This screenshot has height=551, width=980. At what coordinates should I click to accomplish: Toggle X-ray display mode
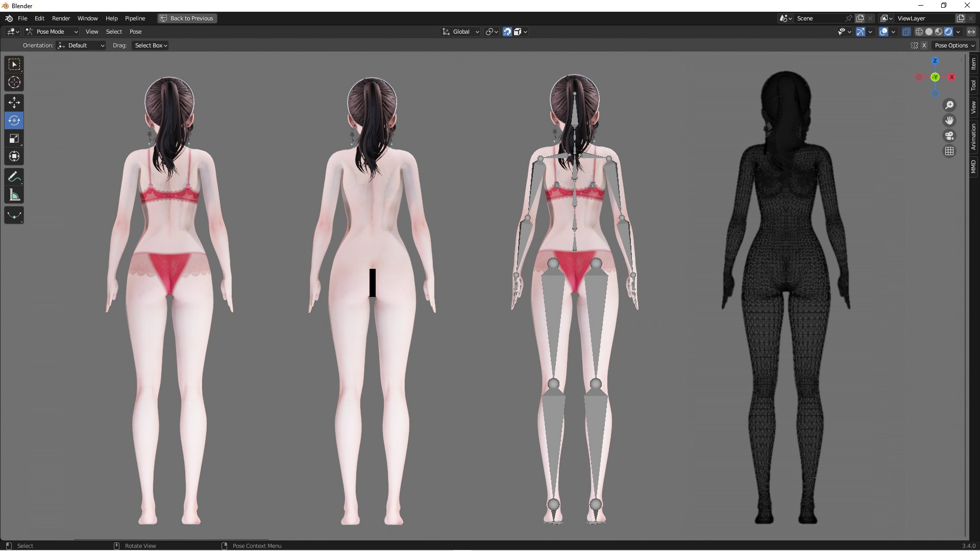[x=906, y=32]
